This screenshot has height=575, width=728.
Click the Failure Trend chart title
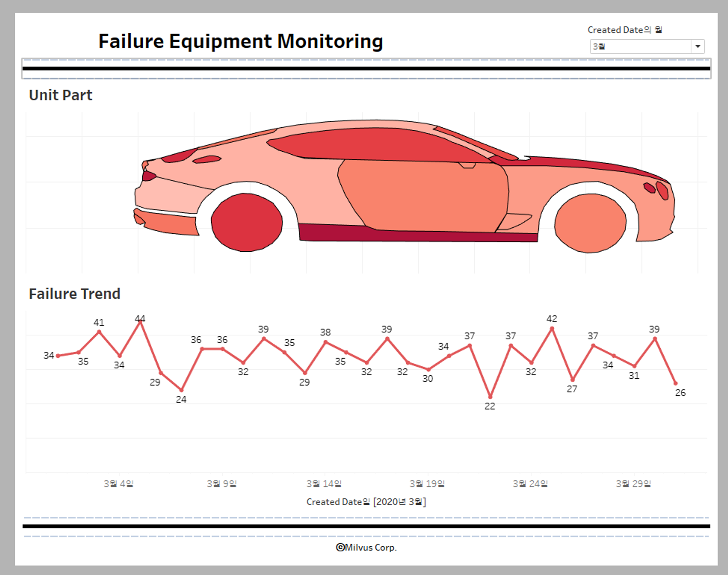[75, 294]
